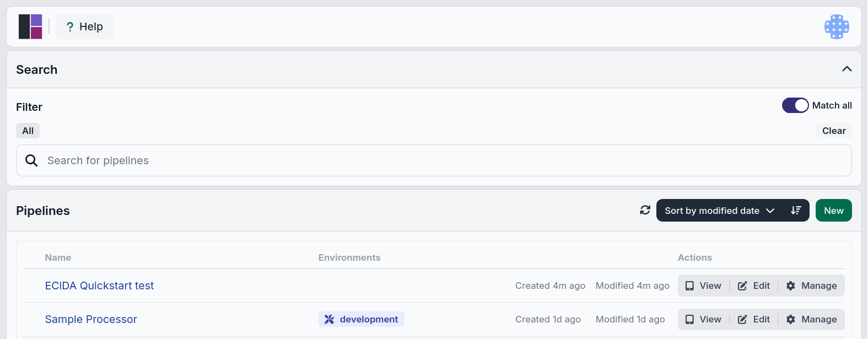Open the Help menu
This screenshot has width=868, height=339.
84,26
